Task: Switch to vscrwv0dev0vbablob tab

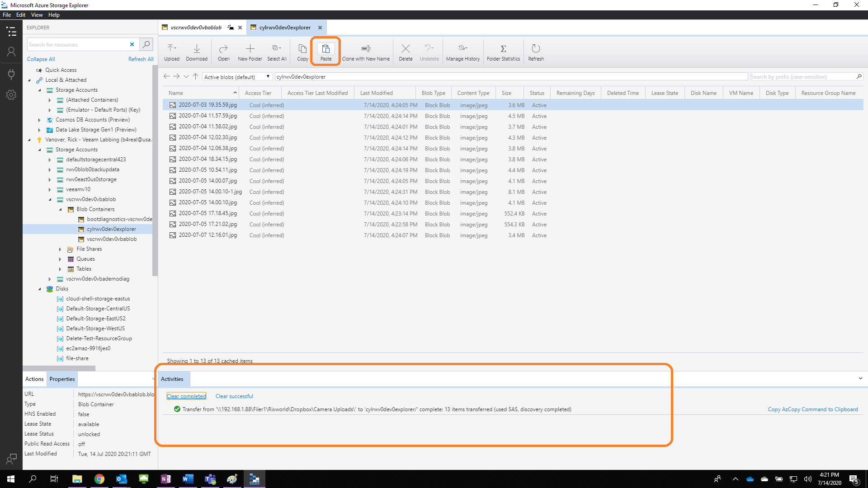Action: tap(196, 28)
